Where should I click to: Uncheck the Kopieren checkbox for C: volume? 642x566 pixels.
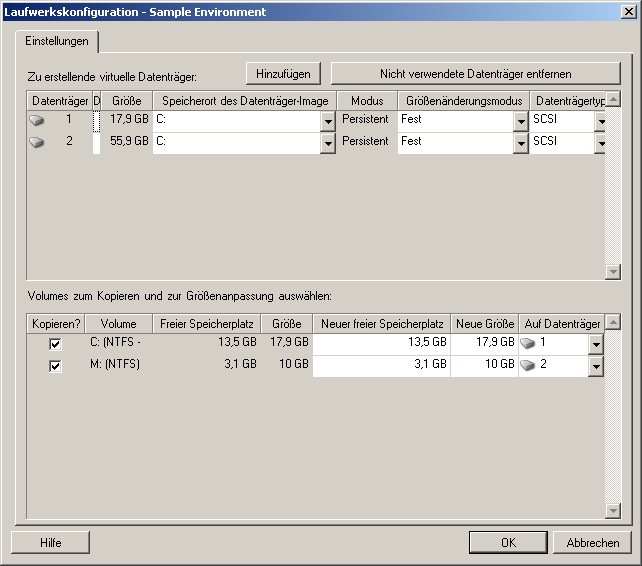(56, 343)
